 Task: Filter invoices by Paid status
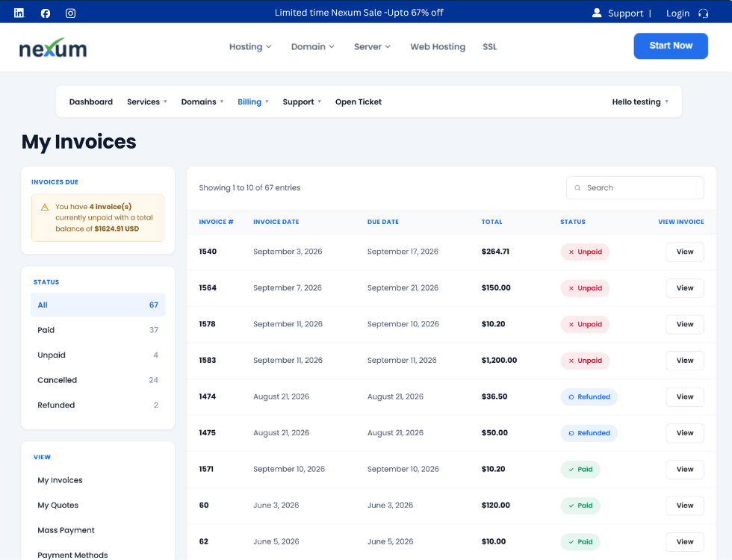pyautogui.click(x=98, y=330)
